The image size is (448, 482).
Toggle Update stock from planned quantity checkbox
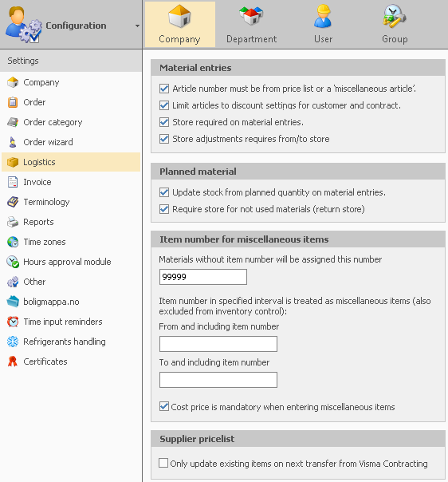tap(164, 192)
